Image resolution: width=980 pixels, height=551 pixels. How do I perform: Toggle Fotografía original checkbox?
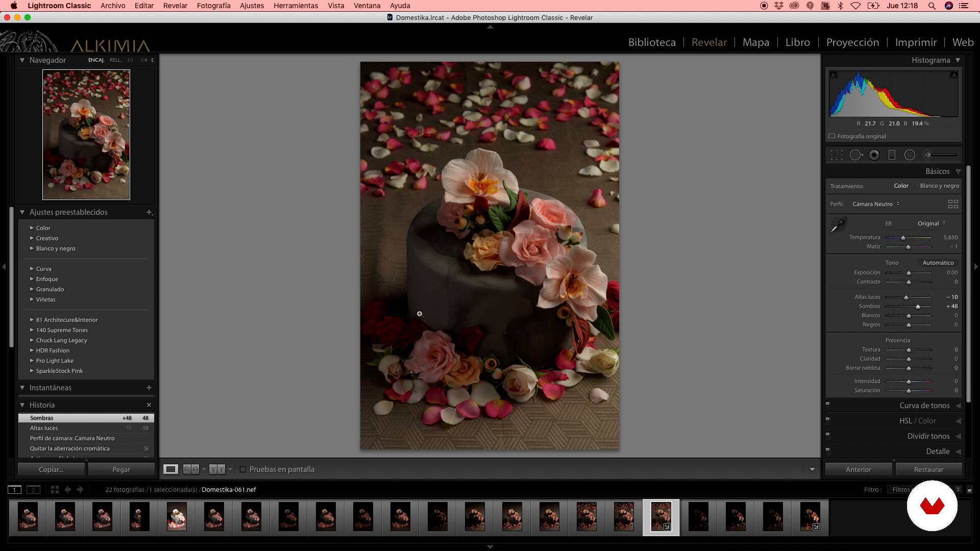832,136
